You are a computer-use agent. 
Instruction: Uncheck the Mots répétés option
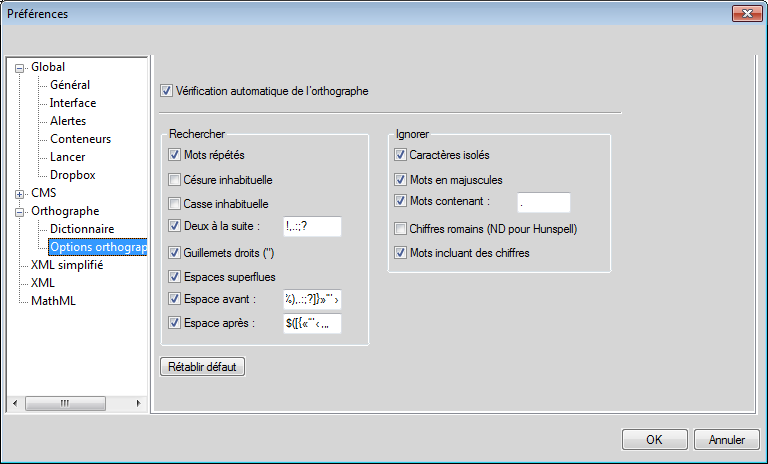pyautogui.click(x=176, y=156)
